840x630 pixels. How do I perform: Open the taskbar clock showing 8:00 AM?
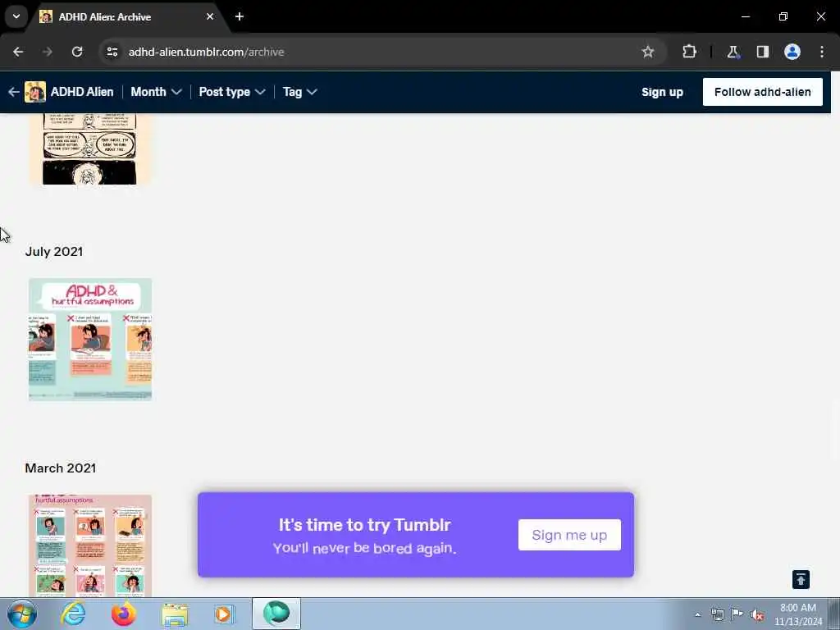797,614
